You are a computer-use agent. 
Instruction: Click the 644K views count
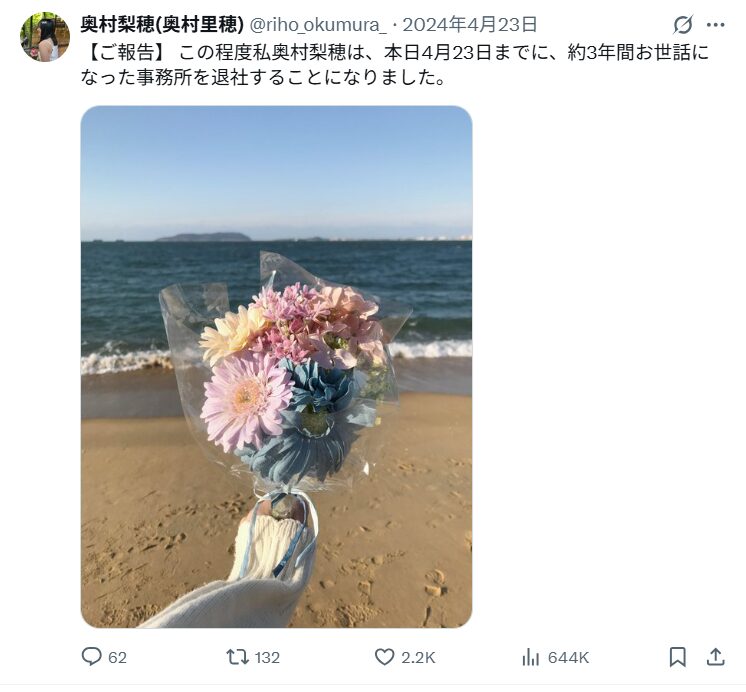[x=569, y=658]
